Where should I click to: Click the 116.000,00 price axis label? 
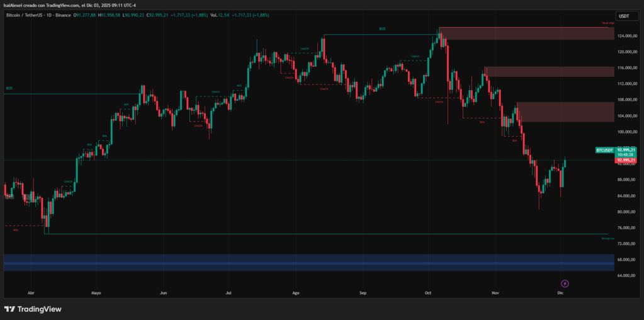coord(627,68)
